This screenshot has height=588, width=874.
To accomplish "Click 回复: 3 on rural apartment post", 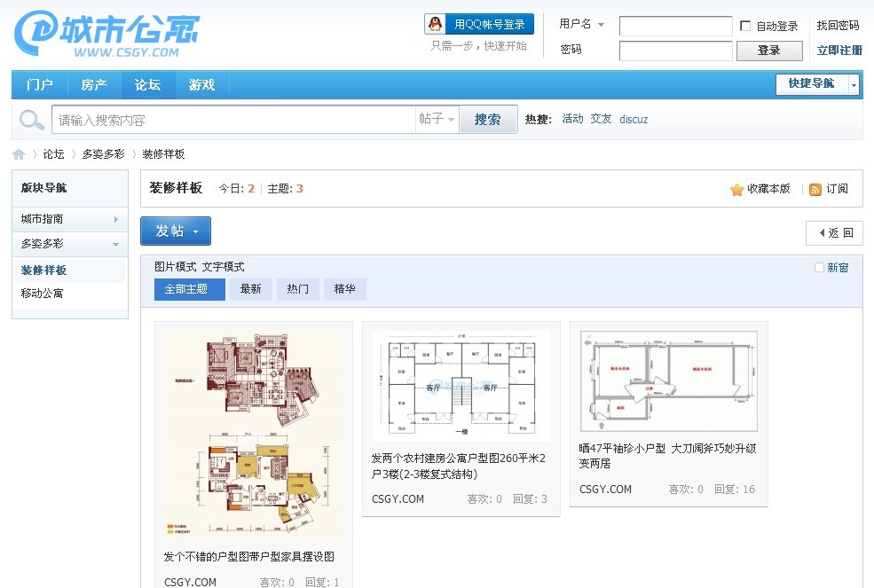I will pyautogui.click(x=530, y=499).
